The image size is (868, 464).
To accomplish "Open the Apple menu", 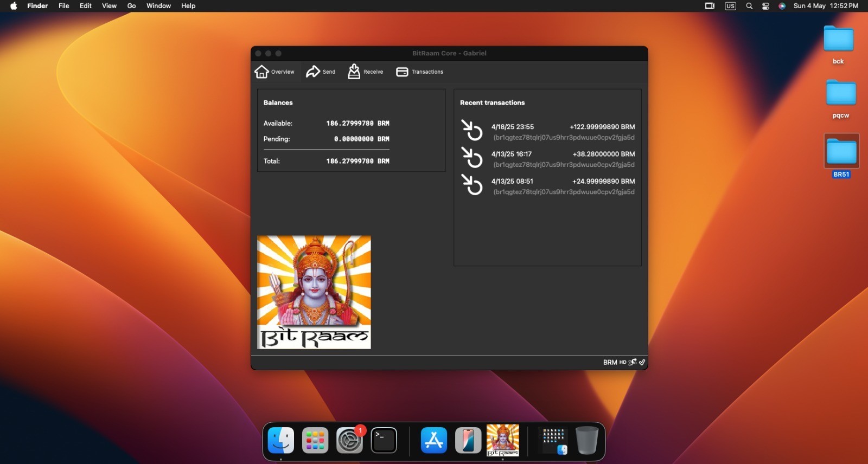I will tap(14, 6).
